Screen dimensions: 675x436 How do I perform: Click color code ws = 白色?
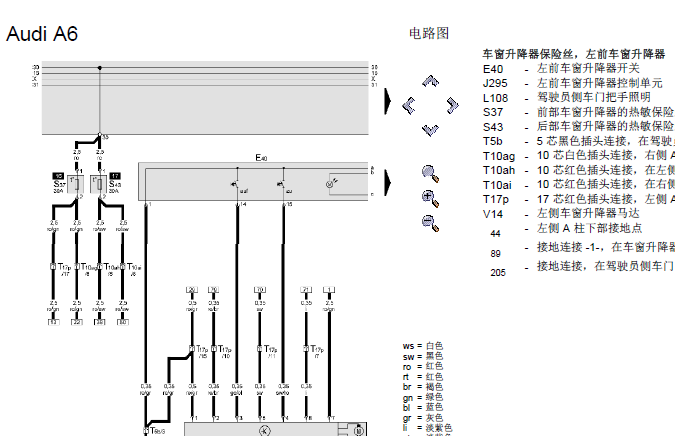point(423,346)
